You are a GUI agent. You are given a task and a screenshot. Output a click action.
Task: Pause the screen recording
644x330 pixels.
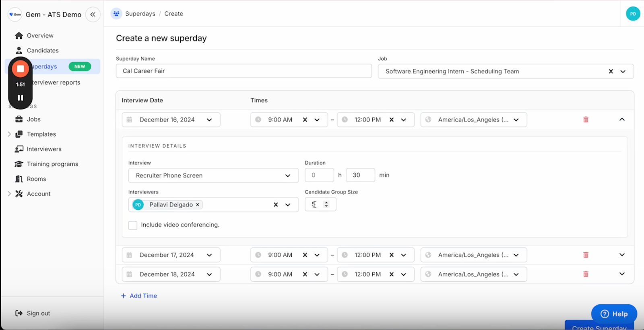coord(20,98)
